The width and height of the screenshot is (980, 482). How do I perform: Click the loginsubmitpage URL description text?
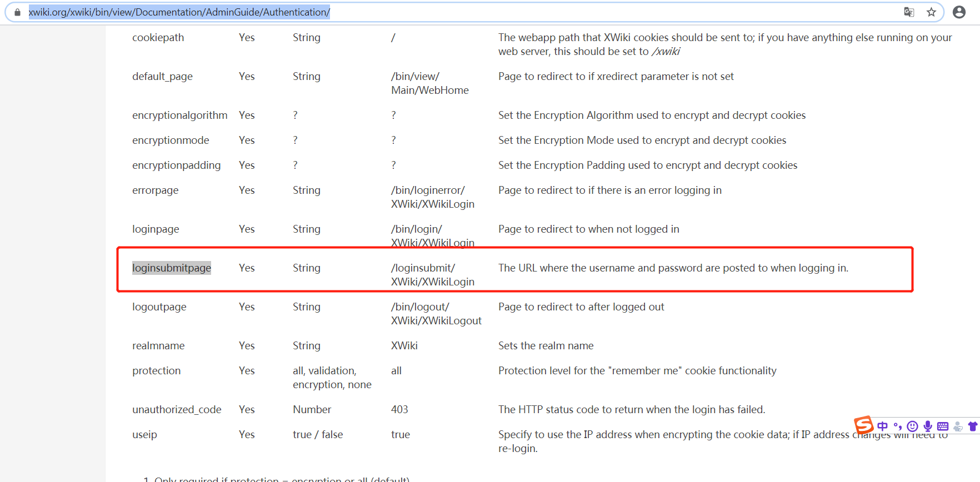point(673,268)
